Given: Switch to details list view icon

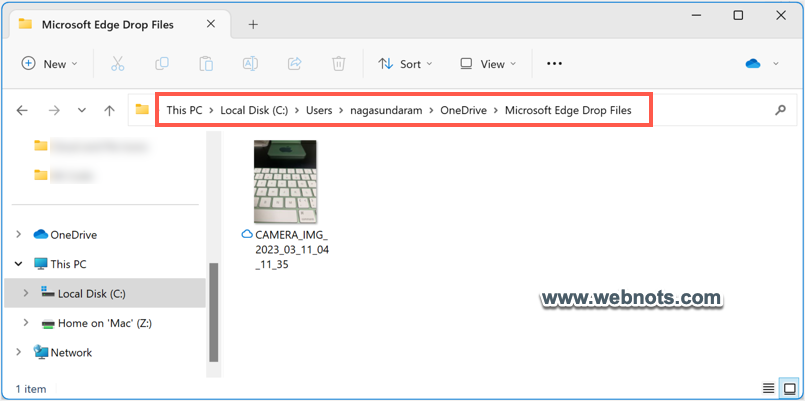Looking at the screenshot, I should click(x=769, y=387).
